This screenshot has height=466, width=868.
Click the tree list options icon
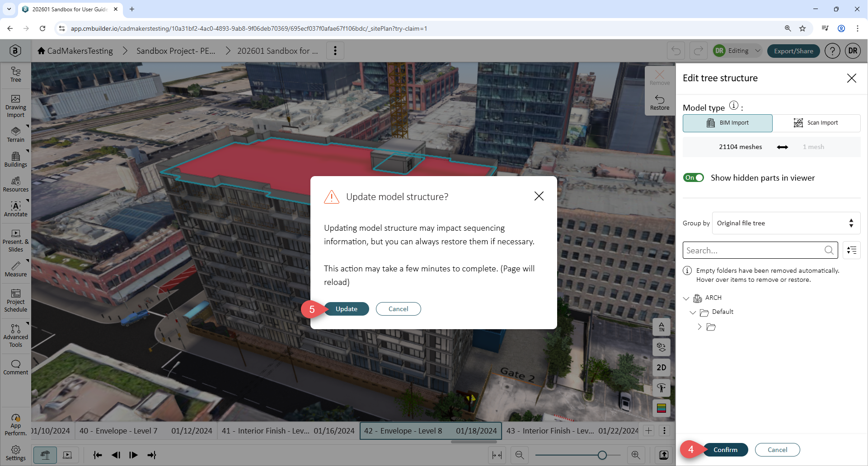point(852,250)
